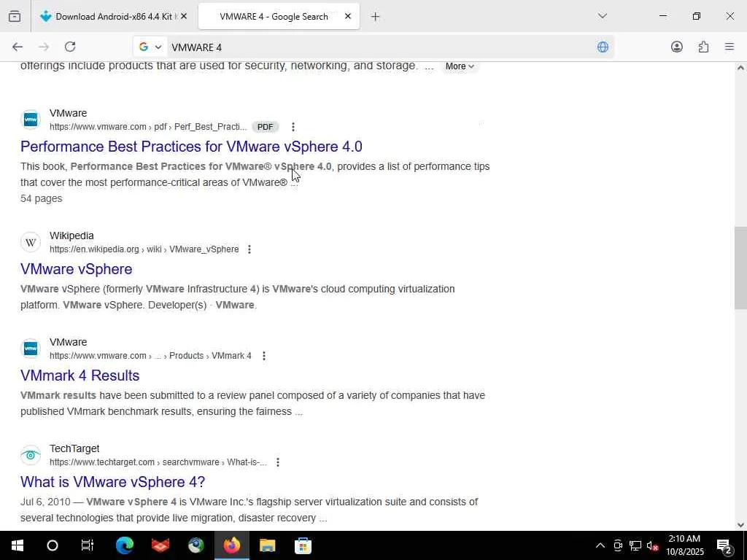Screen dimensions: 747x560
Task: Click the globe translate icon in address bar
Action: click(603, 47)
